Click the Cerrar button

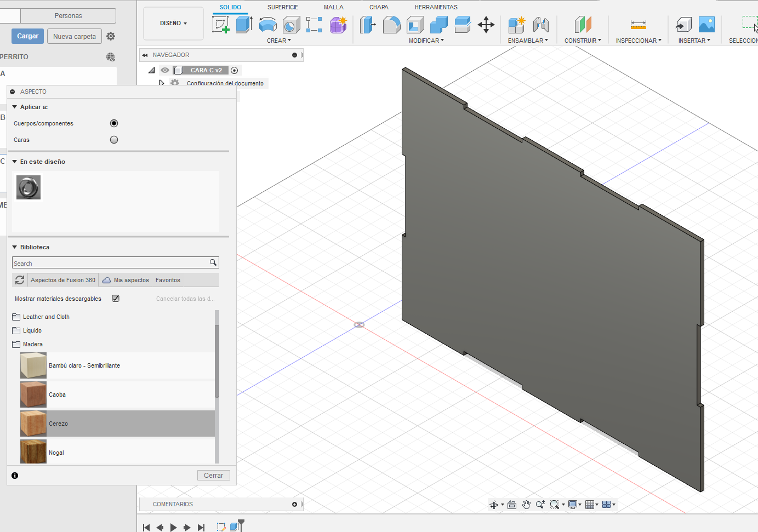click(x=214, y=476)
